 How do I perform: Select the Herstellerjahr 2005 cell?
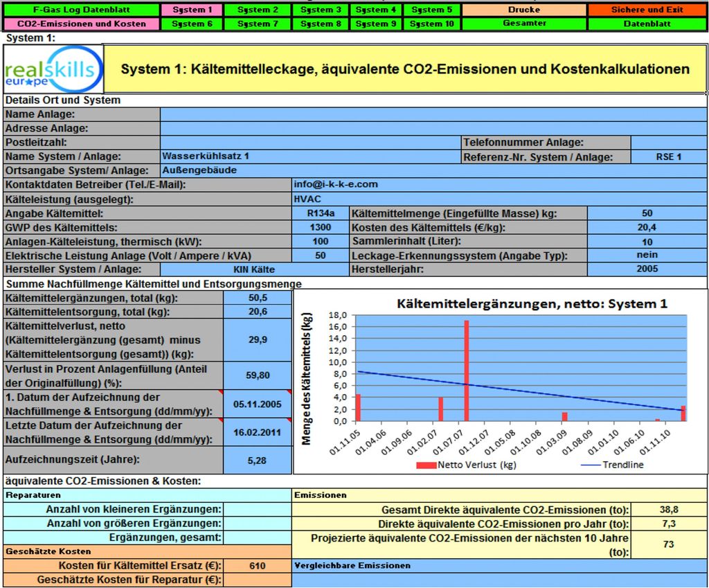pyautogui.click(x=647, y=269)
